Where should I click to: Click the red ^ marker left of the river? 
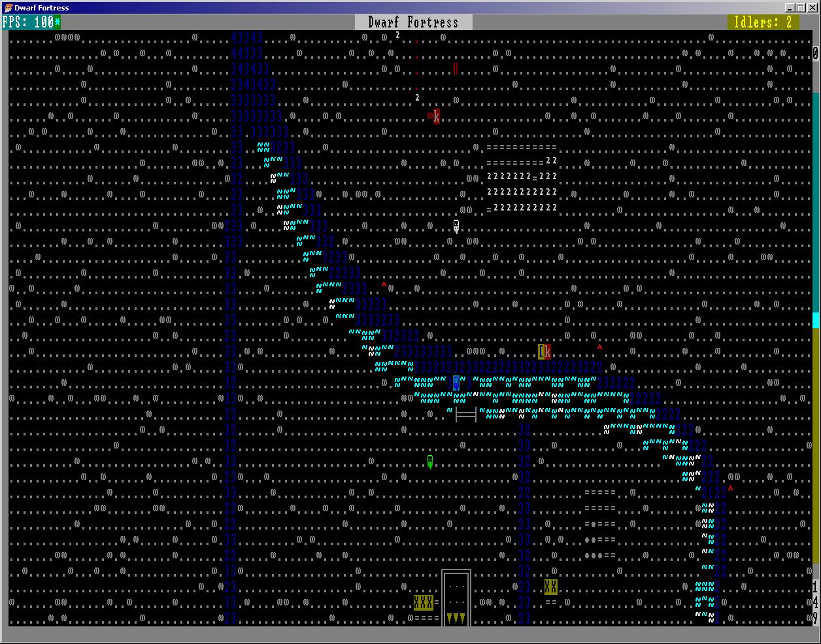click(384, 284)
